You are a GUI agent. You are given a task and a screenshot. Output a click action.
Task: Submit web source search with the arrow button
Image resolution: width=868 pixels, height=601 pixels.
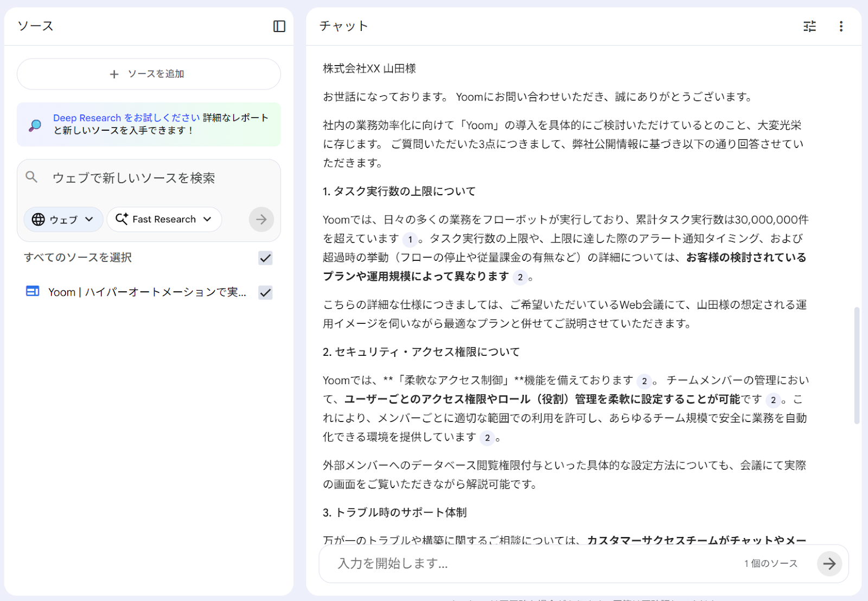pos(261,220)
